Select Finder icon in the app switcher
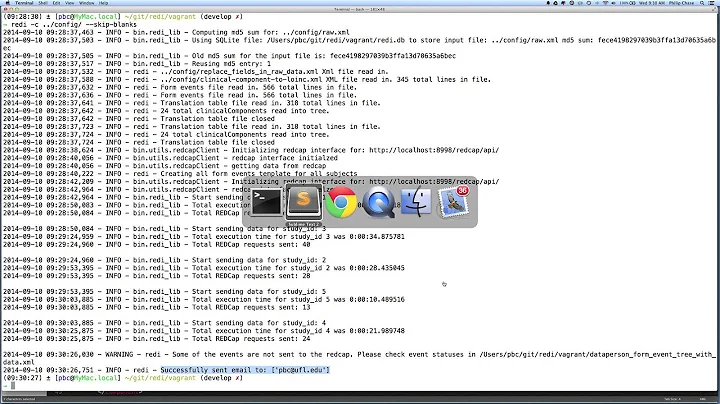The width and height of the screenshot is (720, 404). pos(416,202)
